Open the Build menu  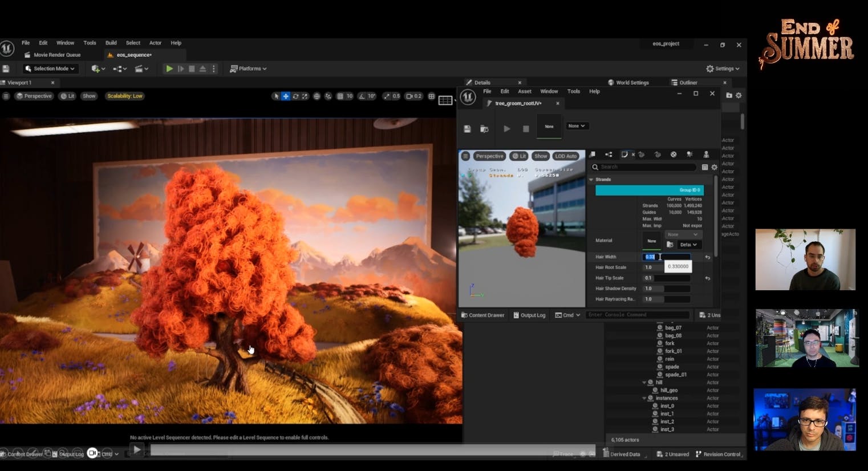coord(111,43)
